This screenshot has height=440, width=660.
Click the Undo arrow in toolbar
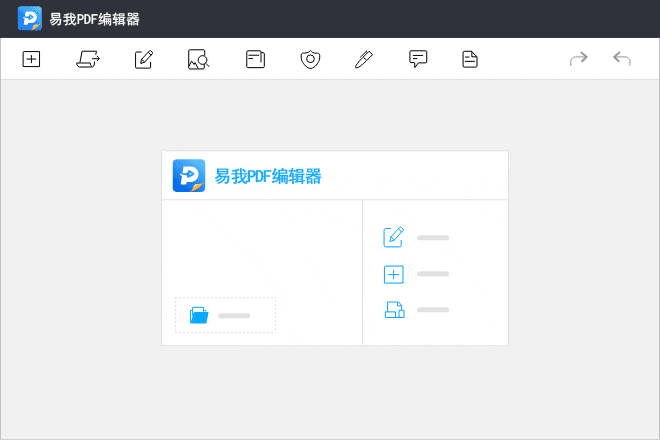[x=622, y=60]
